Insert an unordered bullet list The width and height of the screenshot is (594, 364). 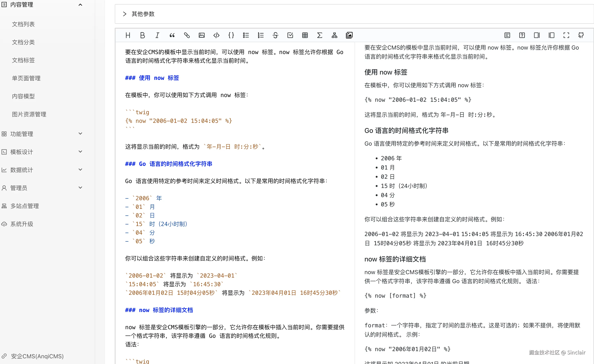pyautogui.click(x=246, y=35)
